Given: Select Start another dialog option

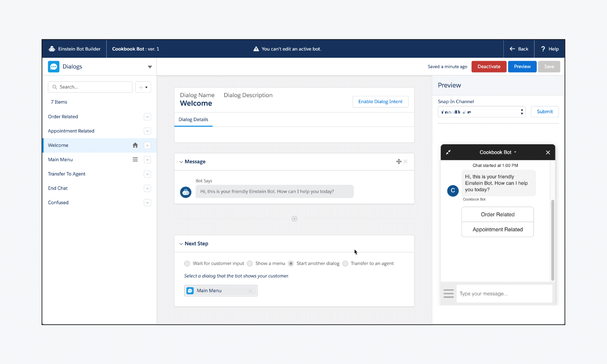Looking at the screenshot, I should pyautogui.click(x=291, y=263).
